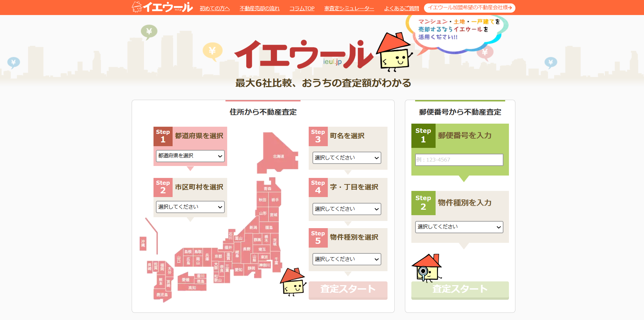Choose 宮城 on the map

(x=274, y=215)
